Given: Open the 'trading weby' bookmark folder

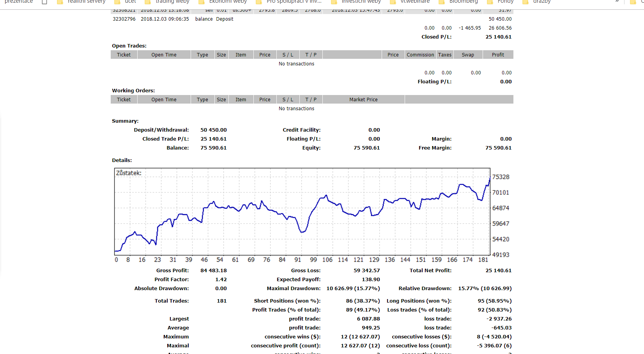Looking at the screenshot, I should click(x=167, y=2).
